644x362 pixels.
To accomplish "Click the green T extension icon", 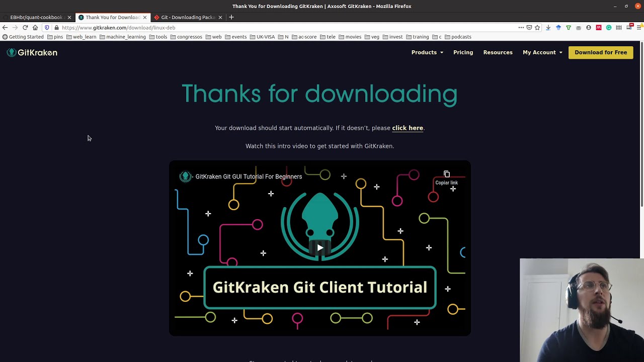I will 569,28.
